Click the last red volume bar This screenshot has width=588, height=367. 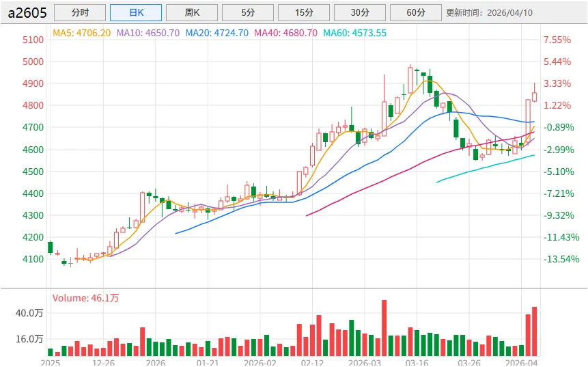click(534, 331)
